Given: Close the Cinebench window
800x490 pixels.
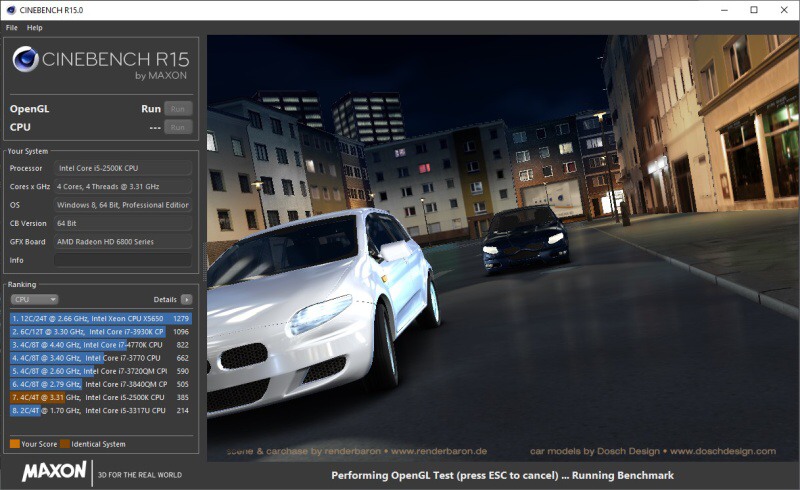Looking at the screenshot, I should pyautogui.click(x=784, y=10).
